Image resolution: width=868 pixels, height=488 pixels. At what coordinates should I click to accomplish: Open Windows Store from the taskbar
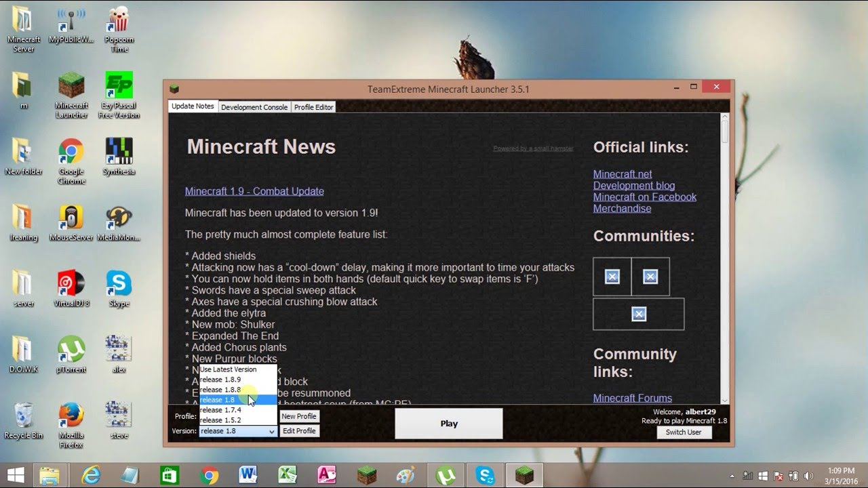170,475
